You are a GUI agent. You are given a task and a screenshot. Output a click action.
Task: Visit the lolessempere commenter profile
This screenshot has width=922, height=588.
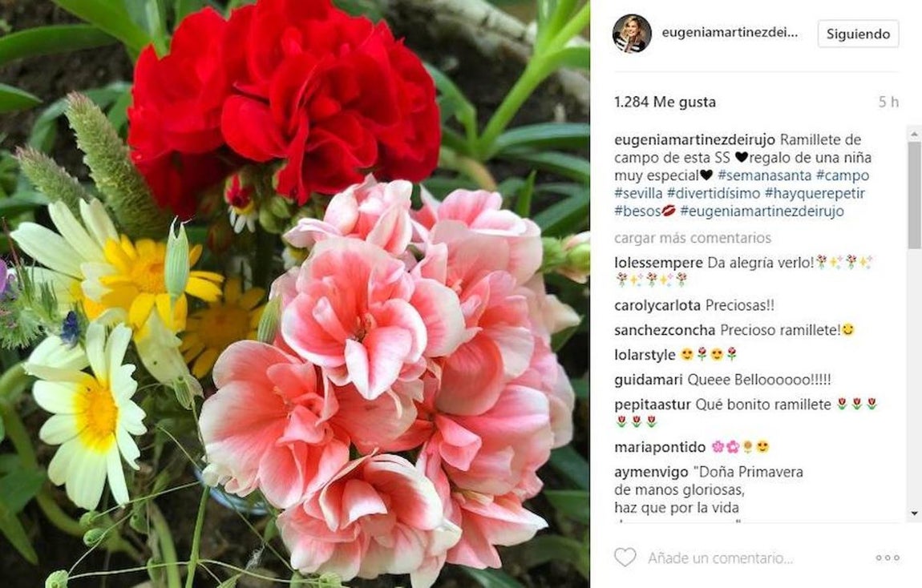(x=658, y=263)
